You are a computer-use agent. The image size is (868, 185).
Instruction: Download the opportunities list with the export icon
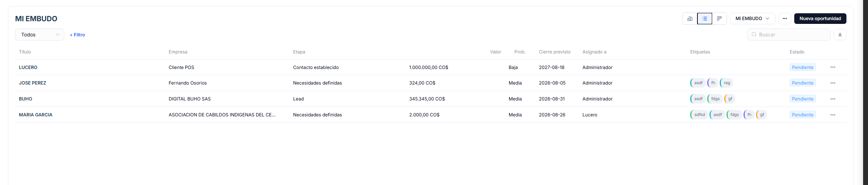[840, 34]
